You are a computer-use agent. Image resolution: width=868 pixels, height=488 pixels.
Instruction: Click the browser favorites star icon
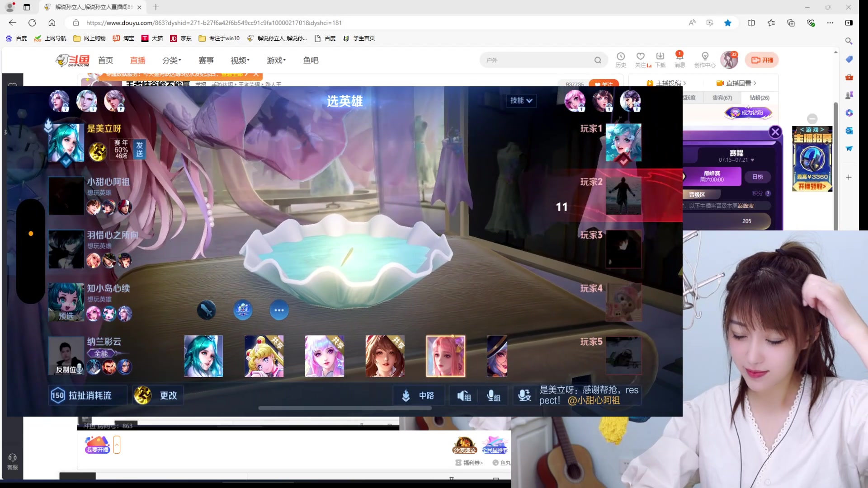click(728, 23)
